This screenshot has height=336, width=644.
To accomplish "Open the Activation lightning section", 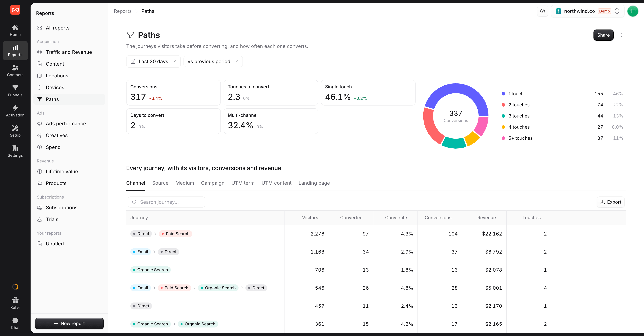I will pos(15,111).
